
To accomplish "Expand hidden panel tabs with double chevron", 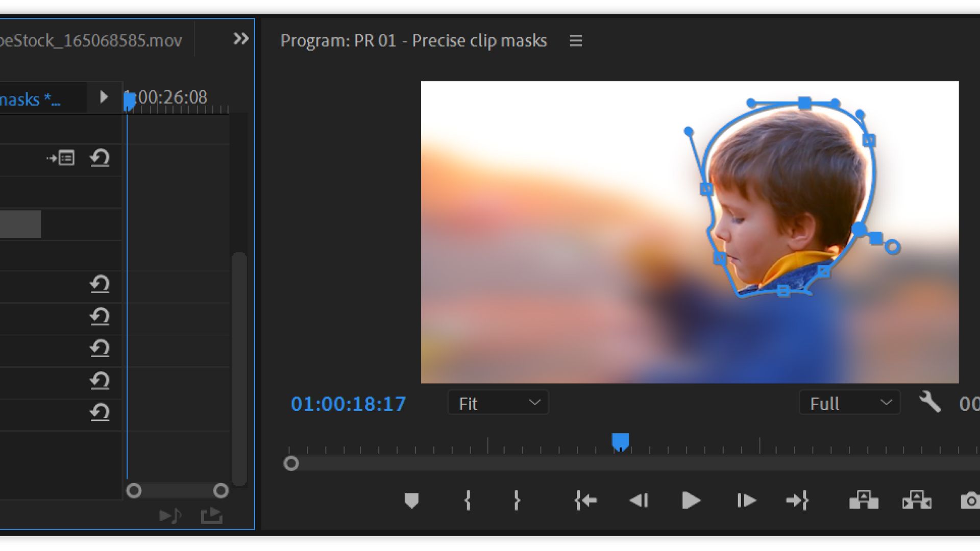I will [241, 39].
